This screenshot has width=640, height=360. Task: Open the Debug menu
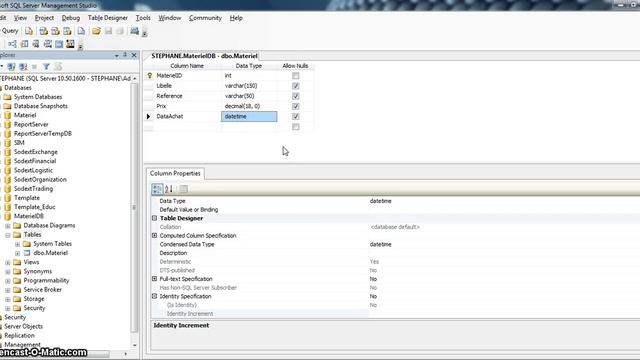71,18
